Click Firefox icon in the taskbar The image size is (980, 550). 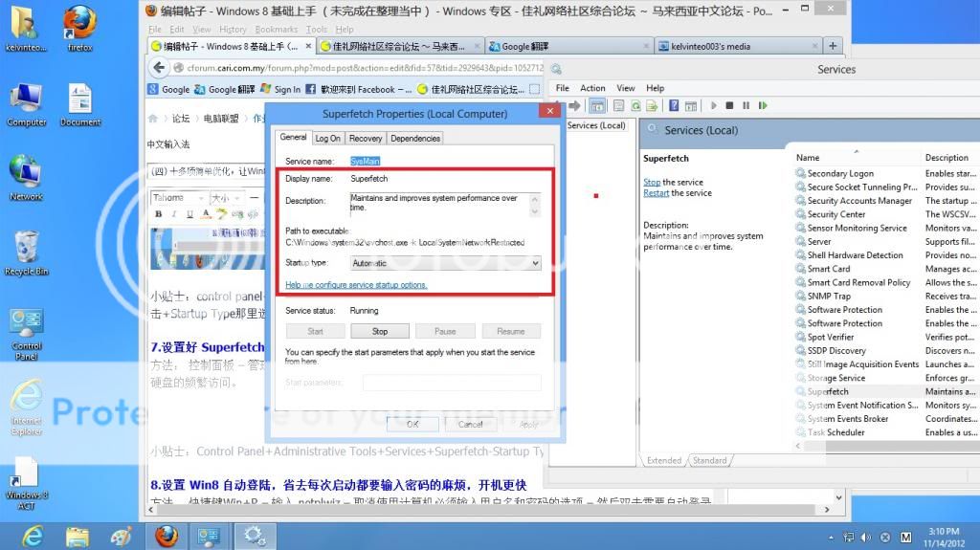pos(167,534)
